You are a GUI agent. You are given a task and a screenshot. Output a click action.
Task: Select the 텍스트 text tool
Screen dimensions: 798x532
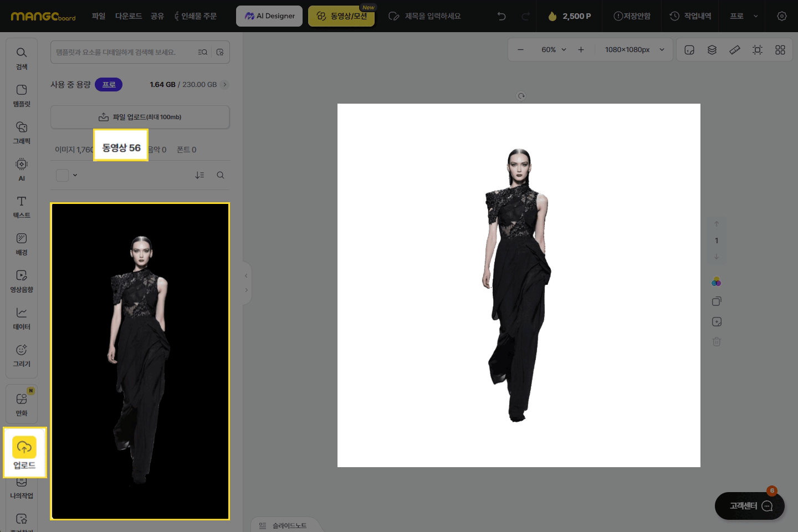pyautogui.click(x=22, y=207)
